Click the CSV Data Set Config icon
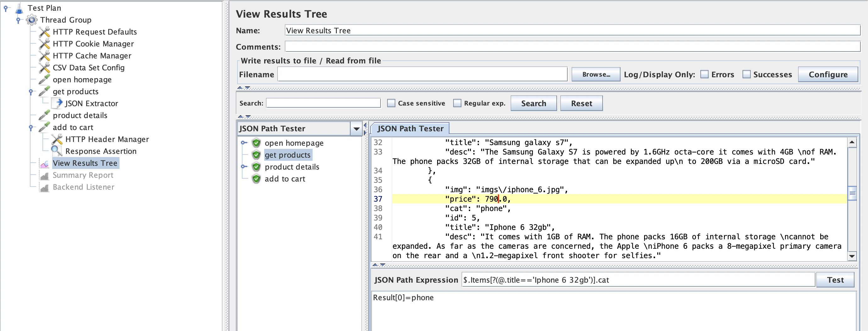Screen dimensions: 868x331 [x=44, y=68]
